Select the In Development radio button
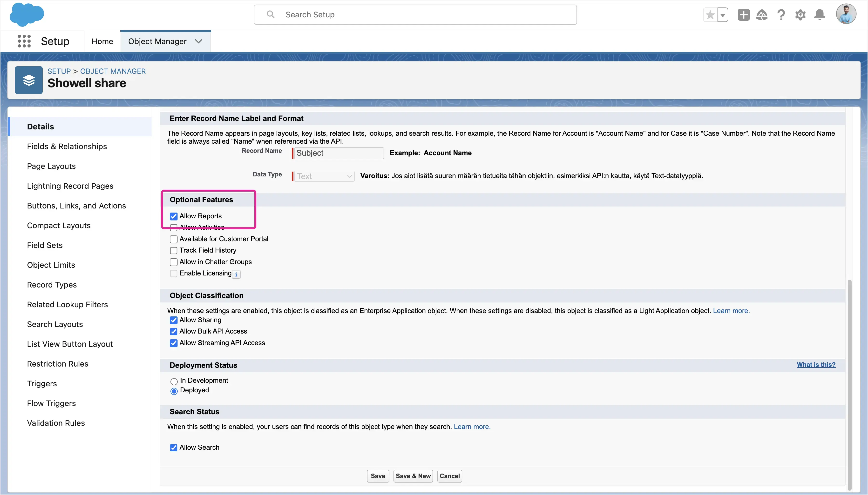Image resolution: width=868 pixels, height=495 pixels. [174, 381]
